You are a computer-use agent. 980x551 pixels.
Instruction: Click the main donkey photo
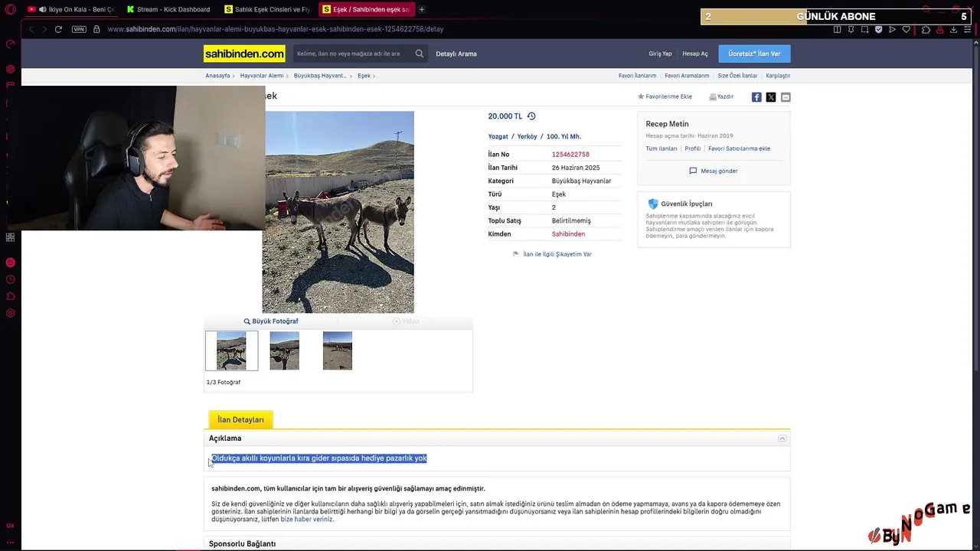[x=339, y=212]
